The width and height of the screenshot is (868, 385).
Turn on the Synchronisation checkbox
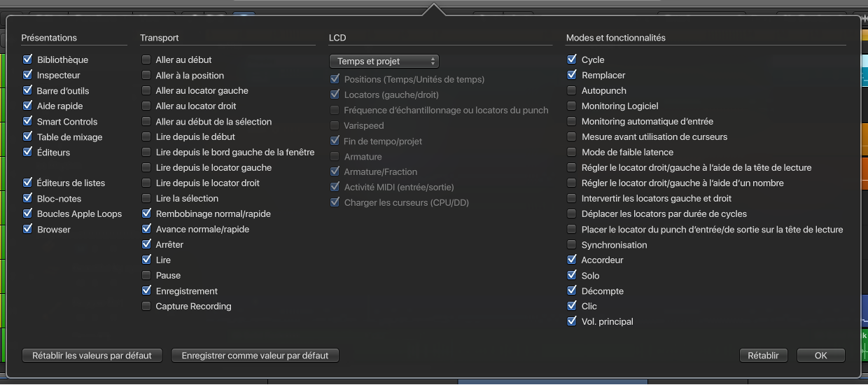(572, 245)
